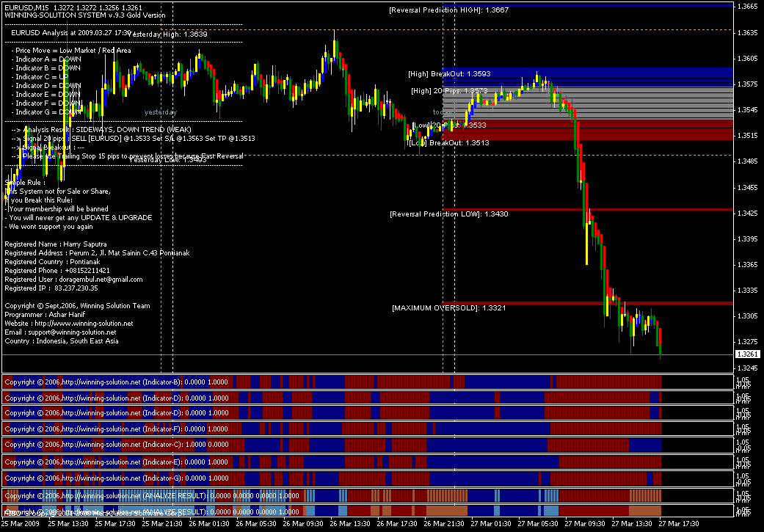This screenshot has height=532, width=764.
Task: Click the Indicator-E subwindow label
Action: coord(117,462)
